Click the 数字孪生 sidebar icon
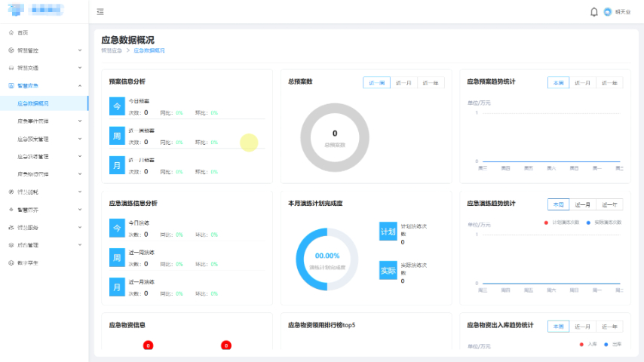The image size is (644, 362). click(11, 263)
